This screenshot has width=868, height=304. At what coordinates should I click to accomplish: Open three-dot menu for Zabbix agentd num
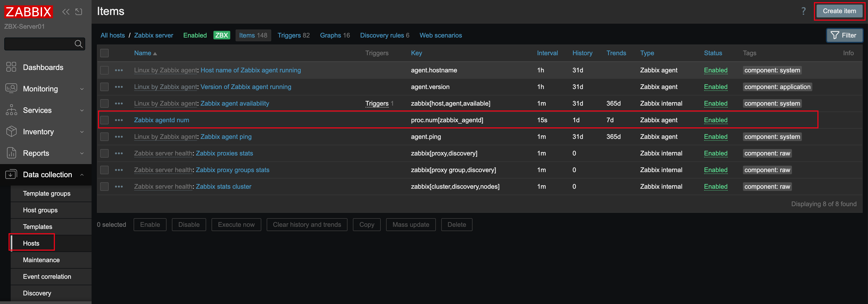click(x=119, y=120)
